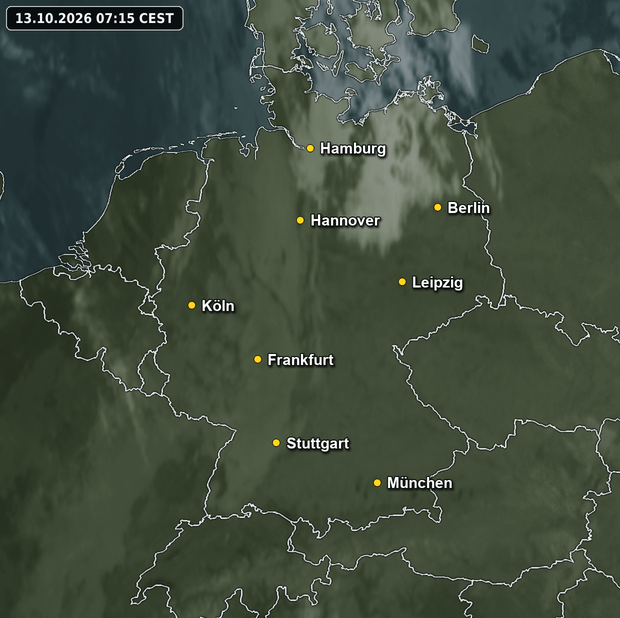Image resolution: width=620 pixels, height=618 pixels.
Task: Select the Frankfurt label text
Action: click(300, 360)
